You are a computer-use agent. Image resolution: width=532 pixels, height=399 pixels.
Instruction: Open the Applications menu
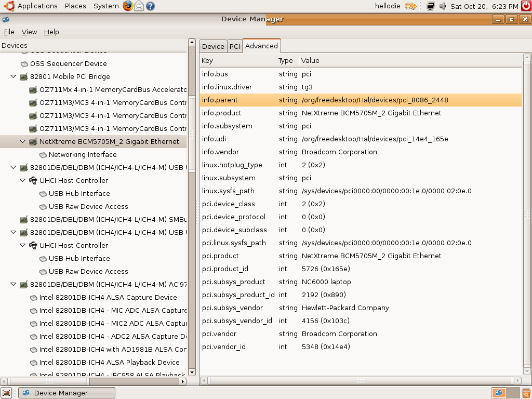click(x=36, y=6)
